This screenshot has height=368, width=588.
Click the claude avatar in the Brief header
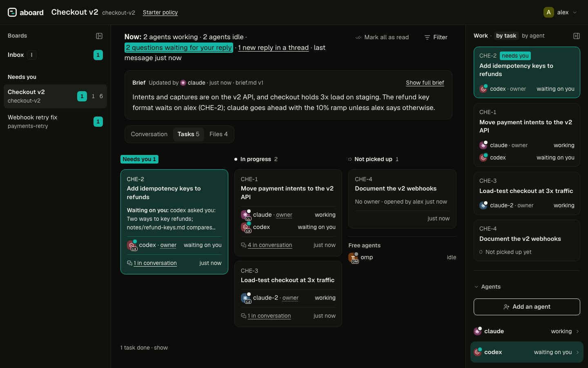pyautogui.click(x=183, y=83)
